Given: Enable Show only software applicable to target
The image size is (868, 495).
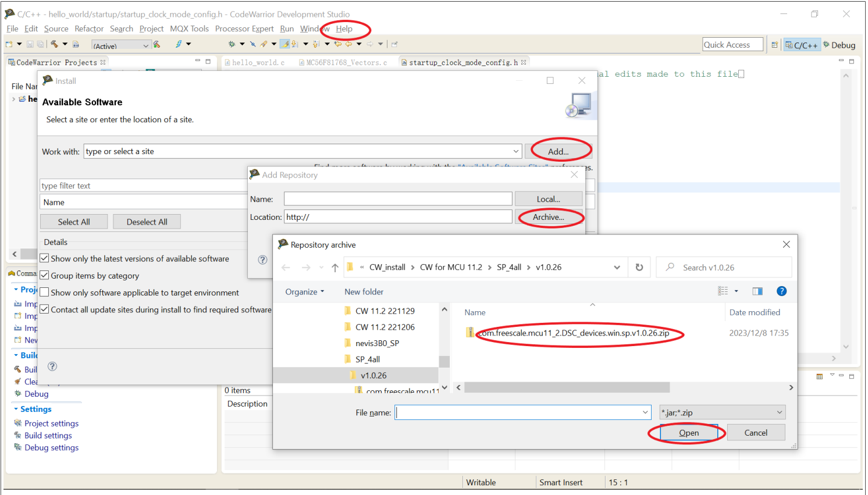Looking at the screenshot, I should (x=45, y=293).
